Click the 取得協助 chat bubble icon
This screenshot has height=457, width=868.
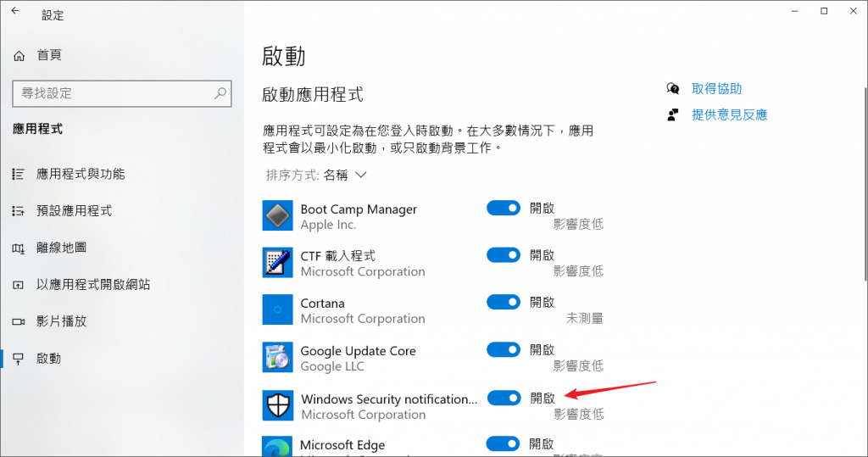[673, 89]
